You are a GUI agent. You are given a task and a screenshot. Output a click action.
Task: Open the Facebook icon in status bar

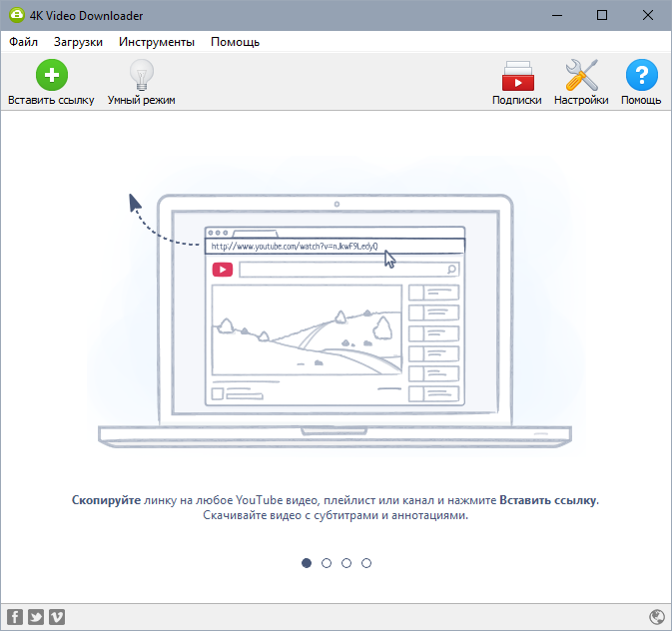coord(15,617)
